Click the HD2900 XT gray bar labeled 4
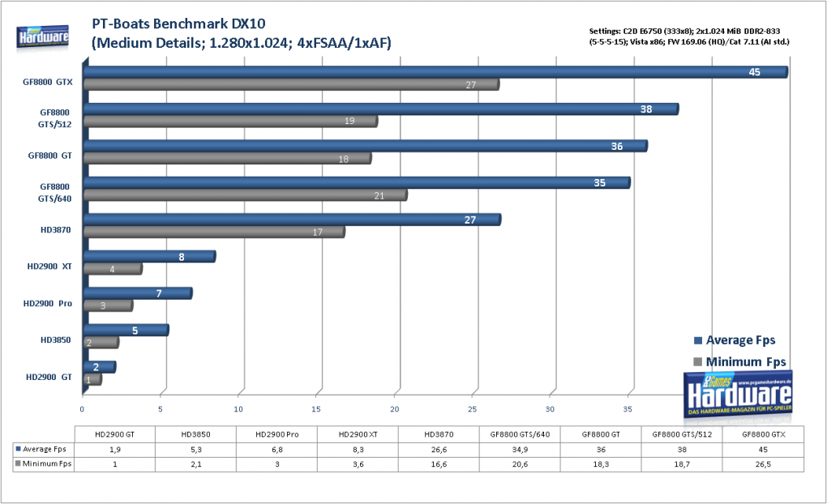The image size is (827, 504). pos(113,269)
